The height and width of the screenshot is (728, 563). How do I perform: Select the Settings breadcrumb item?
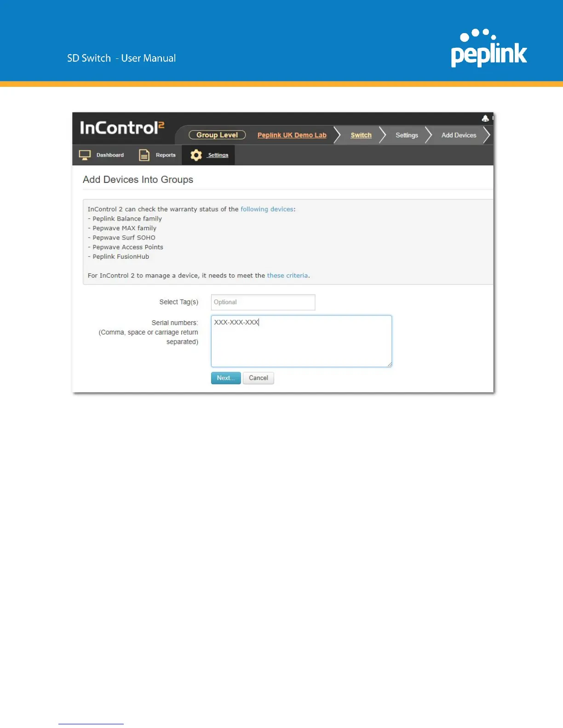(x=407, y=135)
